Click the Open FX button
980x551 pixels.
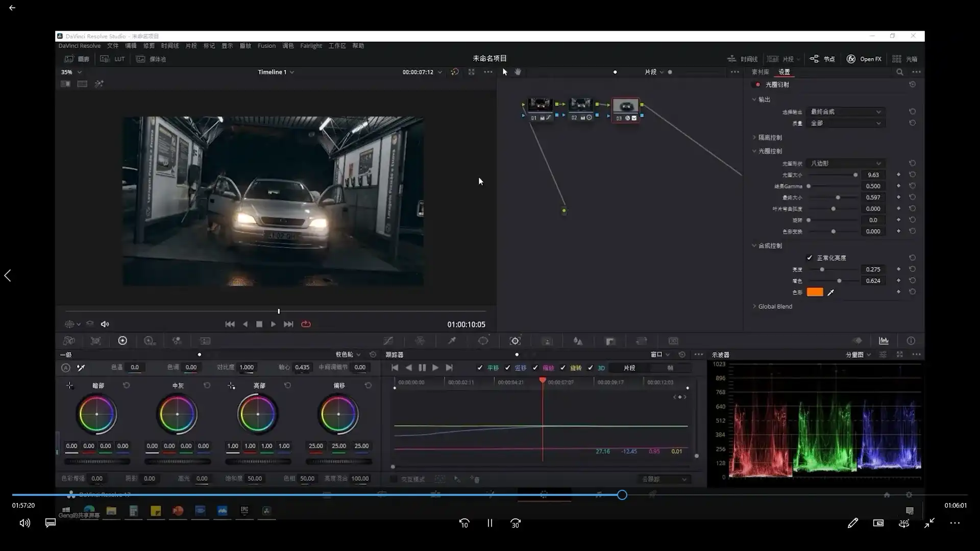tap(864, 59)
